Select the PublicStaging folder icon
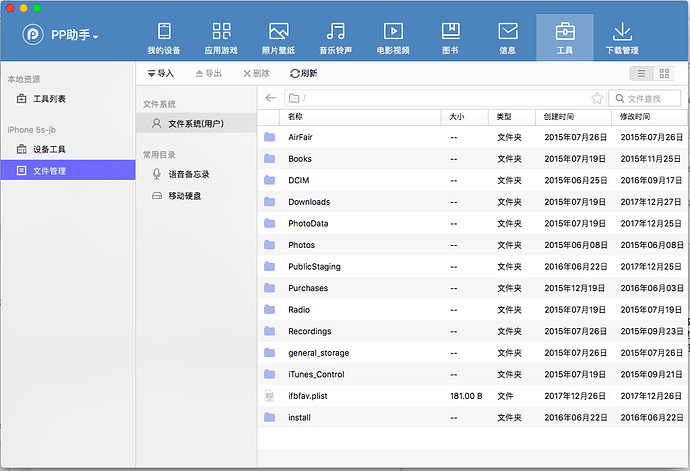The image size is (690, 471). click(270, 266)
